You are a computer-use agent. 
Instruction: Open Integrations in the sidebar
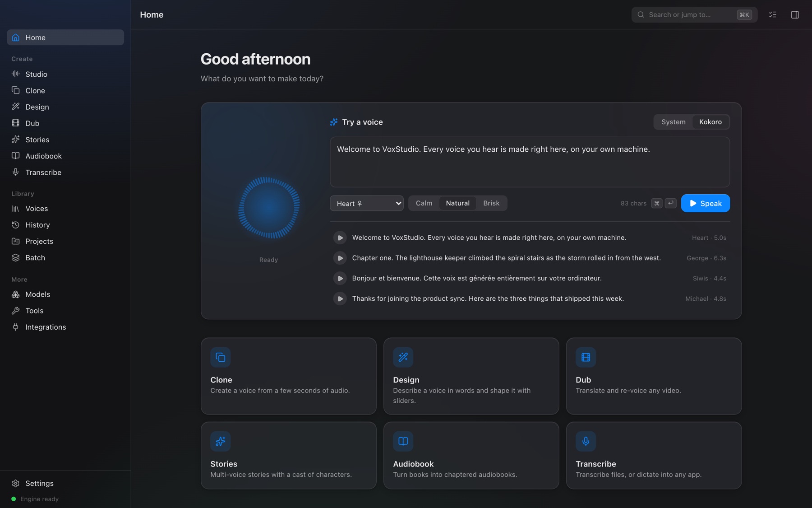point(65,327)
